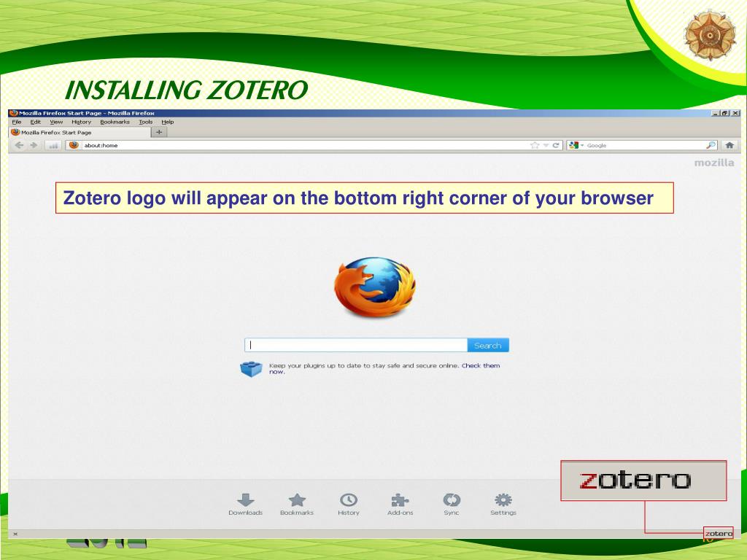
Task: Bookmark this page with the star icon
Action: click(535, 145)
